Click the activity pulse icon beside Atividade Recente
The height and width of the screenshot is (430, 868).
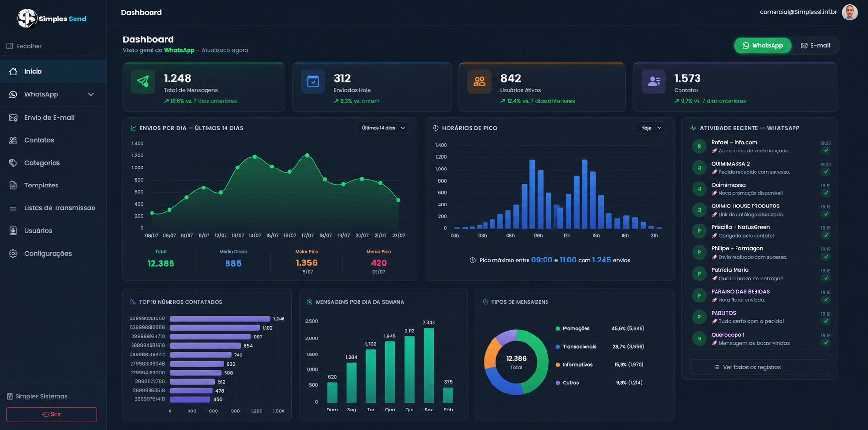click(693, 128)
